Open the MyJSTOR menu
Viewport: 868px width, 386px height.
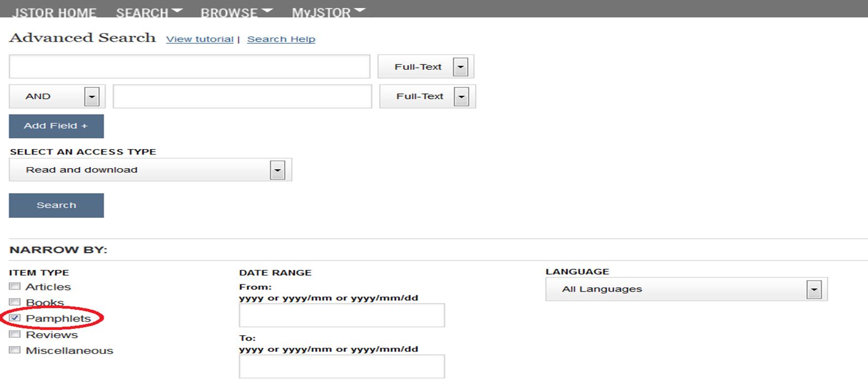point(328,12)
